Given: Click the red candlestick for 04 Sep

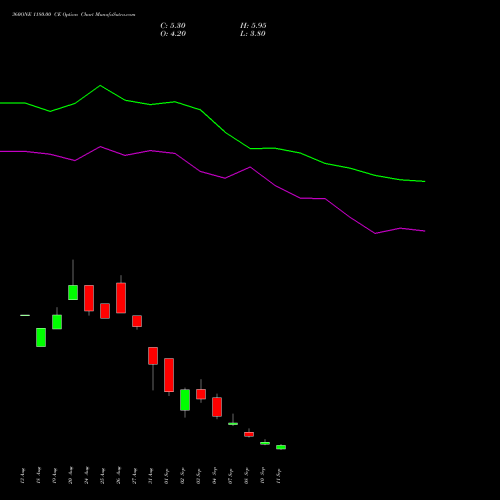Looking at the screenshot, I should pos(217,407).
